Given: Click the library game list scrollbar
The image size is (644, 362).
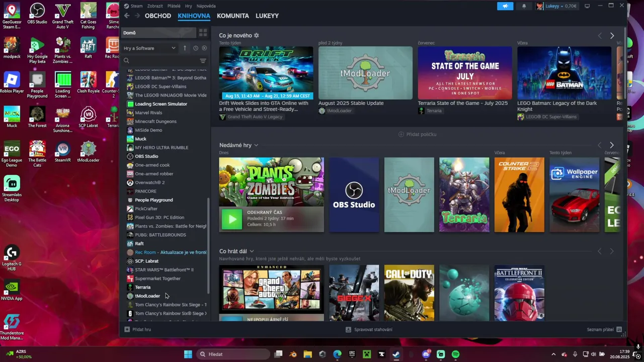Looking at the screenshot, I should (x=209, y=246).
